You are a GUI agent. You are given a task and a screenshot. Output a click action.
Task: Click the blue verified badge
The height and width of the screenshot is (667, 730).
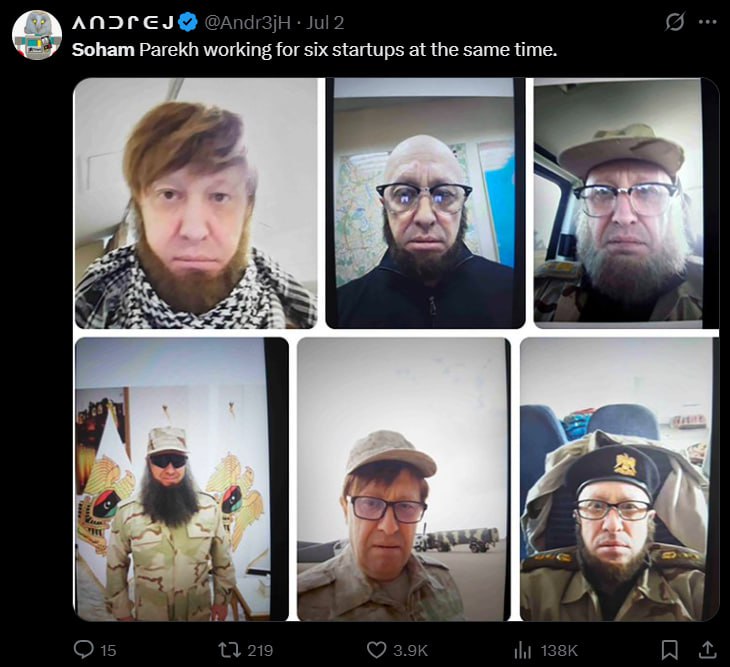pyautogui.click(x=188, y=22)
